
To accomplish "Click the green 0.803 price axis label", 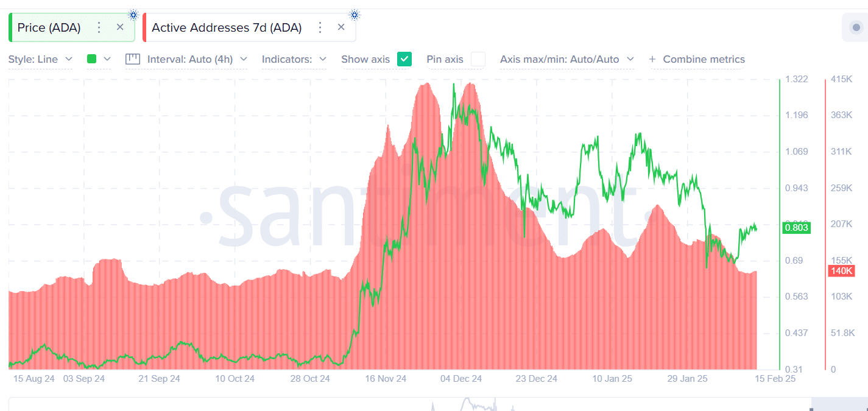I will [796, 228].
